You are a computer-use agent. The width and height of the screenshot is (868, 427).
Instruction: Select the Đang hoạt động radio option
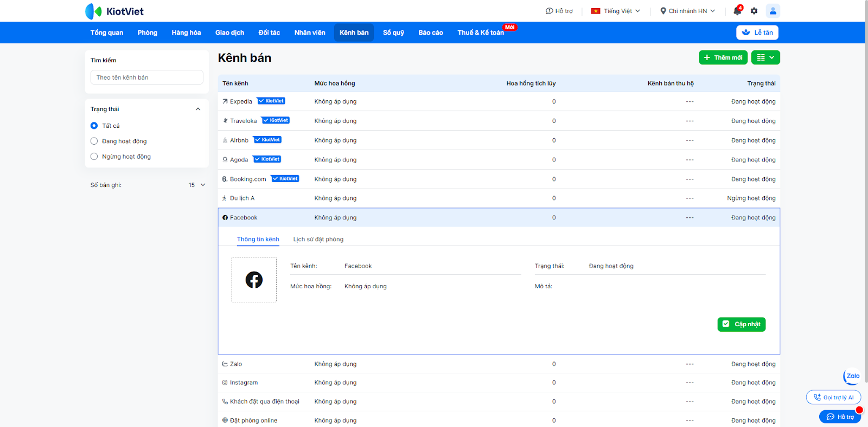pos(94,141)
